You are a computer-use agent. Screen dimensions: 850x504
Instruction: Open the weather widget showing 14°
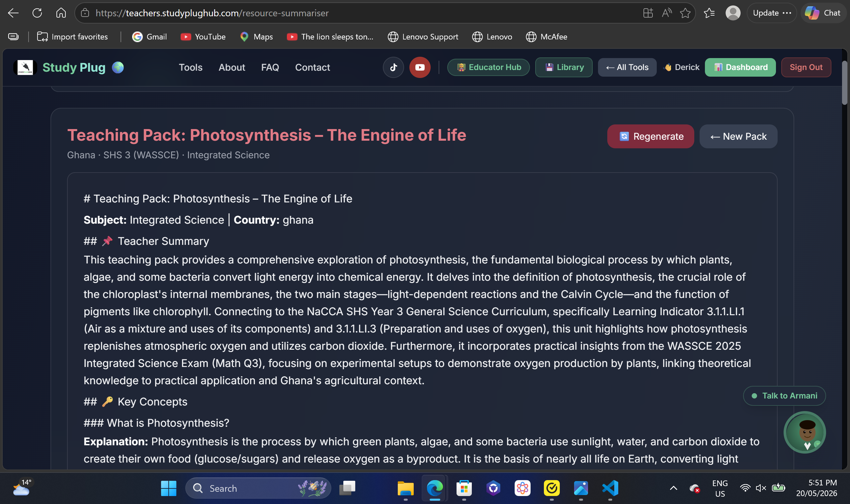pyautogui.click(x=23, y=488)
